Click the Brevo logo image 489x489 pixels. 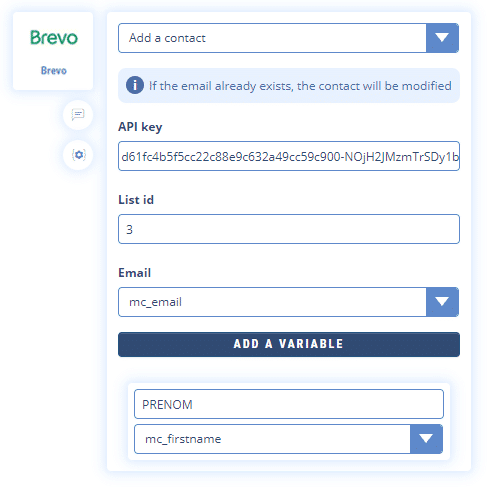pos(54,37)
